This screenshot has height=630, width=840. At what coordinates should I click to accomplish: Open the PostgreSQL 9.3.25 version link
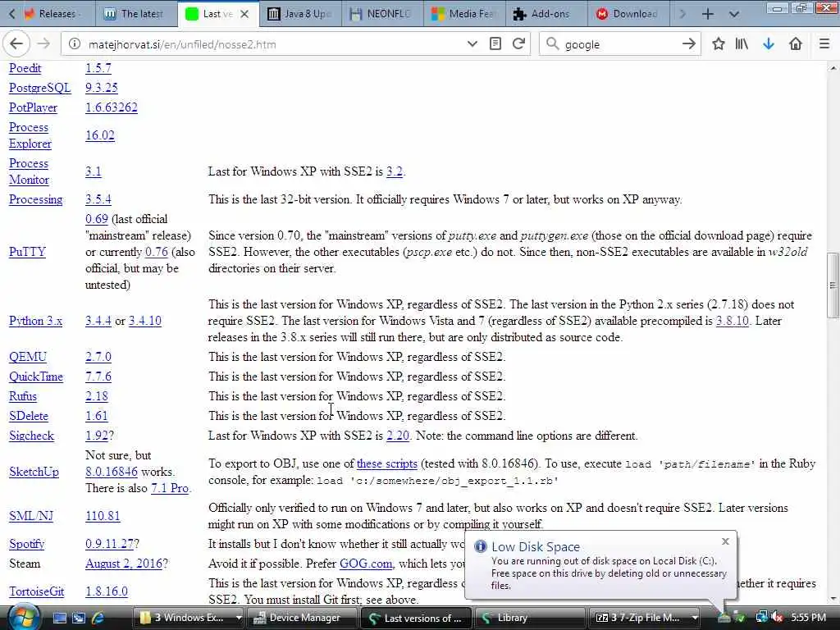click(101, 87)
